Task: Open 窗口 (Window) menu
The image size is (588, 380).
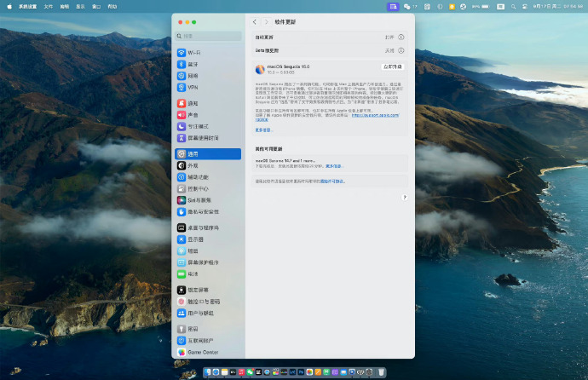Action: (x=96, y=6)
